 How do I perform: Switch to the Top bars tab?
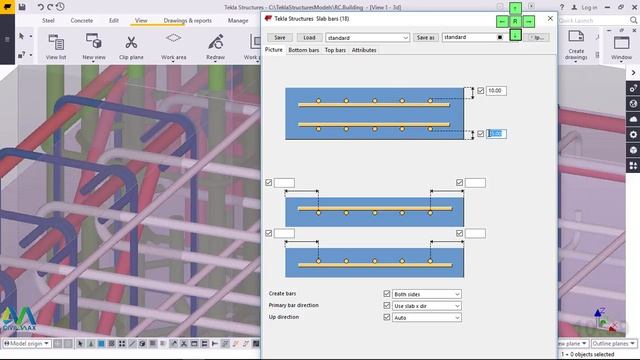click(335, 50)
